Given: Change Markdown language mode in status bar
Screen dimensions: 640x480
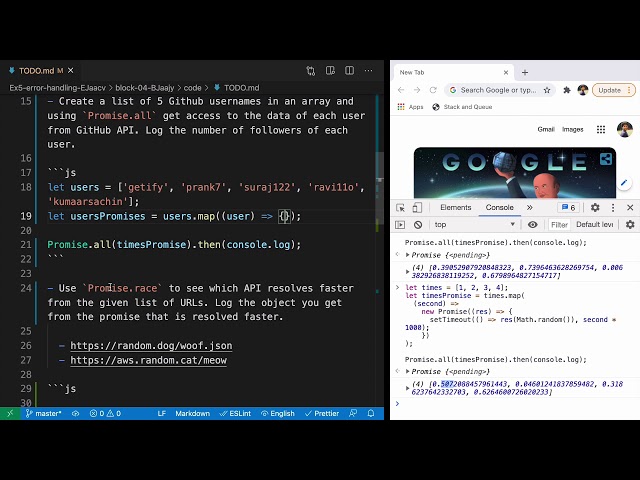Looking at the screenshot, I should pyautogui.click(x=192, y=413).
